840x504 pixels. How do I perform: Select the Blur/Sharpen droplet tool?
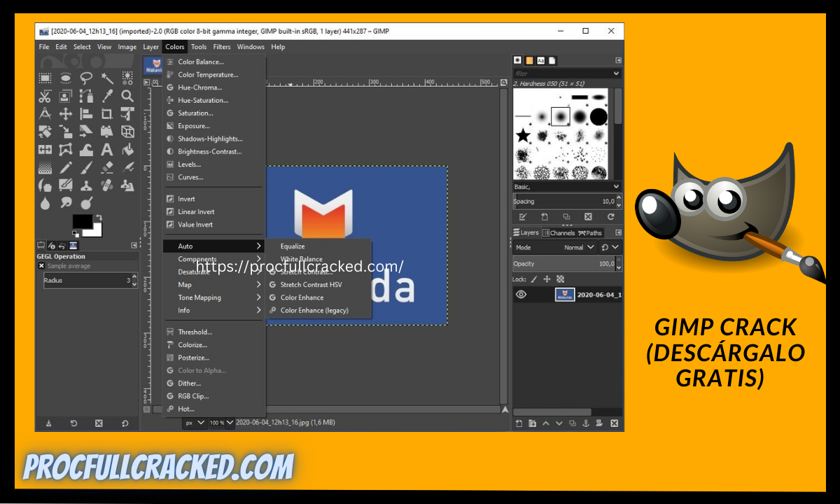coord(45,203)
